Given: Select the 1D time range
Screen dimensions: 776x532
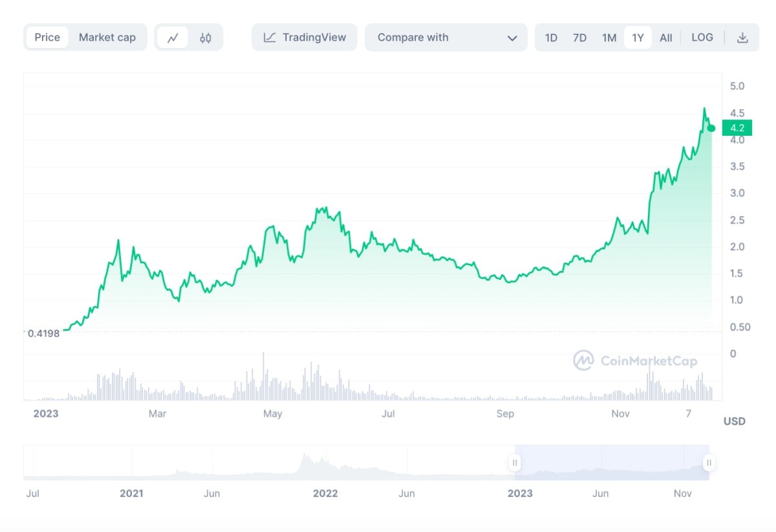Looking at the screenshot, I should point(551,37).
